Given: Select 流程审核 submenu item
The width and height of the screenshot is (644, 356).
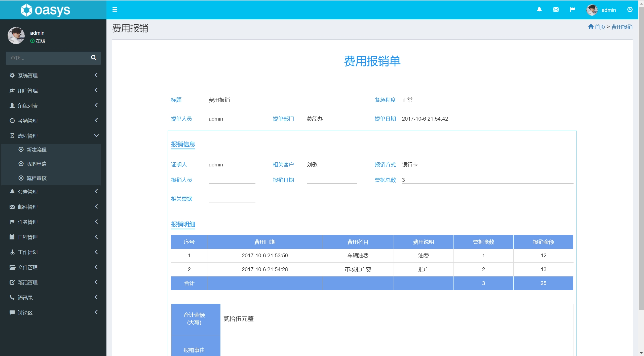Looking at the screenshot, I should [x=36, y=178].
